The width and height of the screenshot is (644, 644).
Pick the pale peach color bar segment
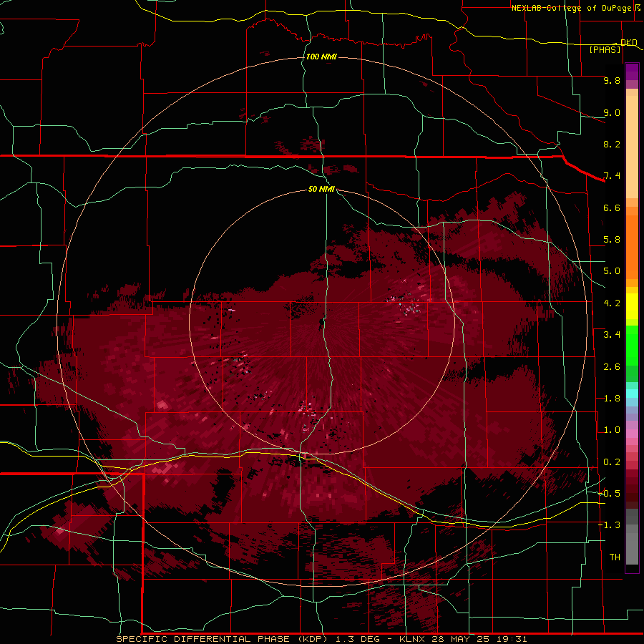632,147
